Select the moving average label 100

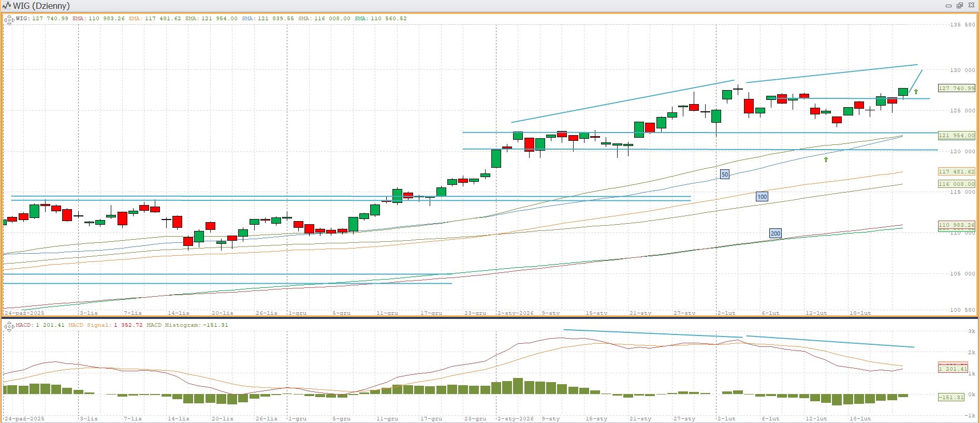point(762,197)
